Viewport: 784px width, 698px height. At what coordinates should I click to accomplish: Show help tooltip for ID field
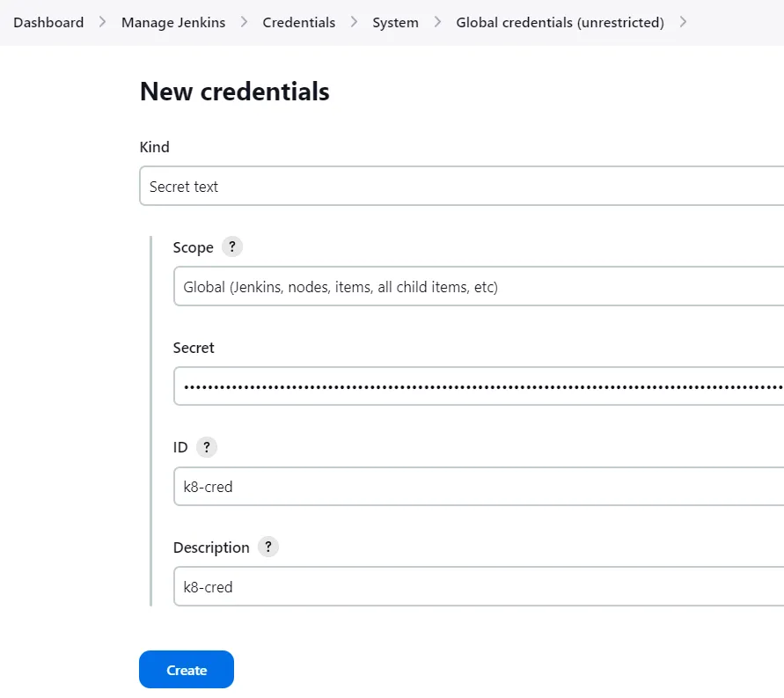click(x=206, y=447)
